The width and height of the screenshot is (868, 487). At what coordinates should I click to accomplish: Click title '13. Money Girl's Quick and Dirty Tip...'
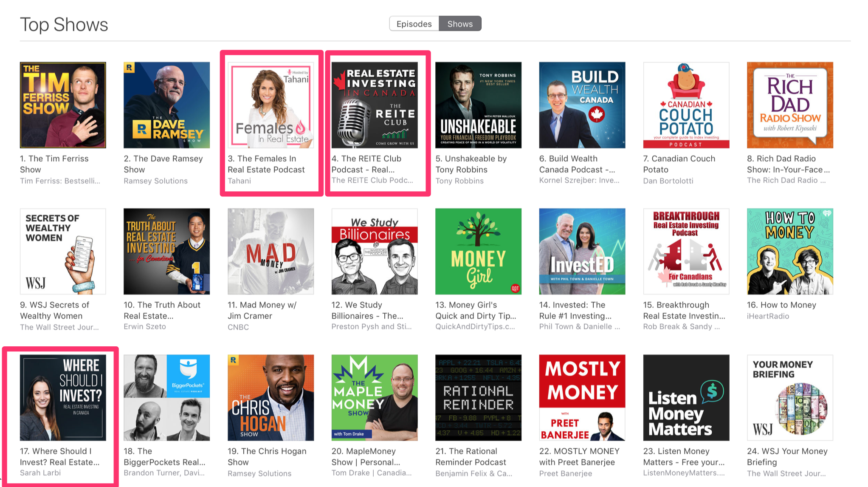tap(476, 310)
